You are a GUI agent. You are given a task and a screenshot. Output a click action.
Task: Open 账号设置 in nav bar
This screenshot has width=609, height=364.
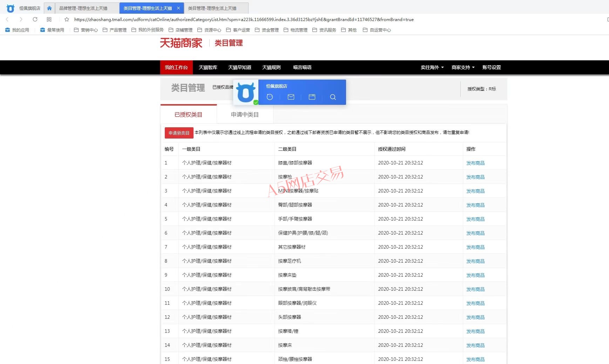click(x=492, y=67)
